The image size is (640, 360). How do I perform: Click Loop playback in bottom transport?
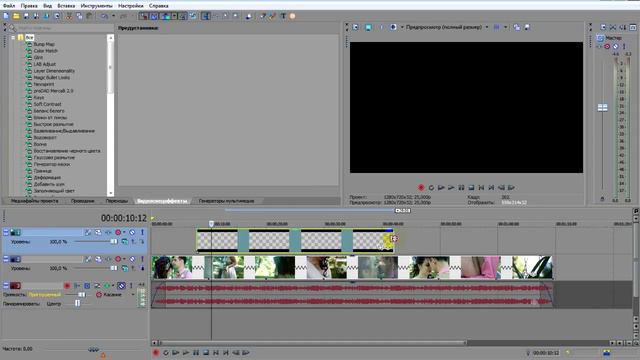click(x=166, y=353)
